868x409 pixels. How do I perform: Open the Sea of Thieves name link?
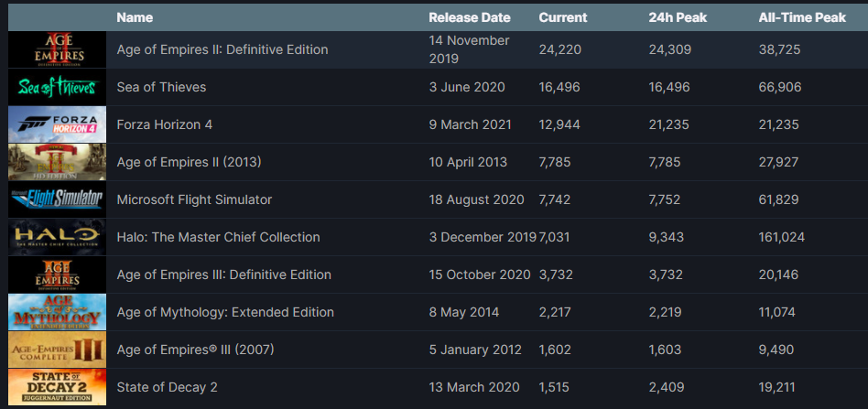(x=161, y=87)
